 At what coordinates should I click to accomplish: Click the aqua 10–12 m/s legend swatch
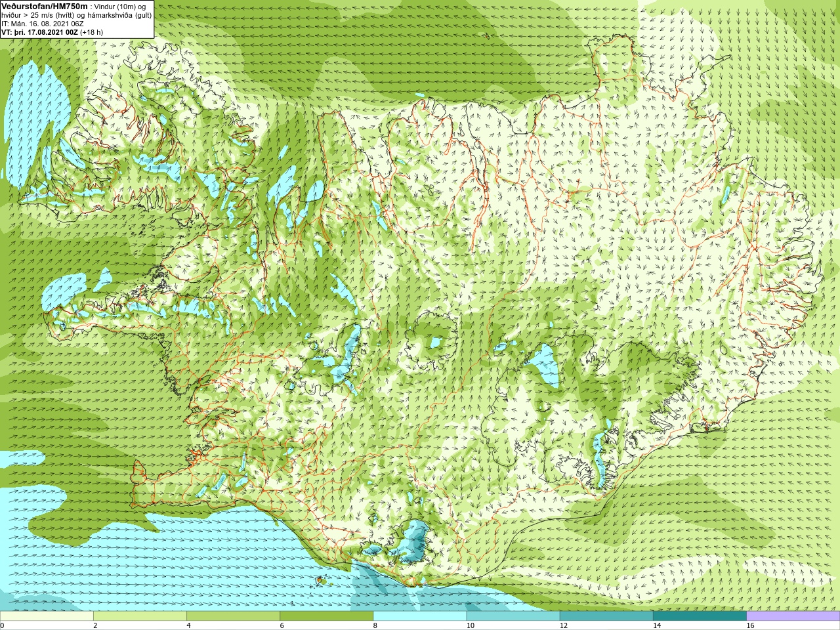(x=513, y=616)
